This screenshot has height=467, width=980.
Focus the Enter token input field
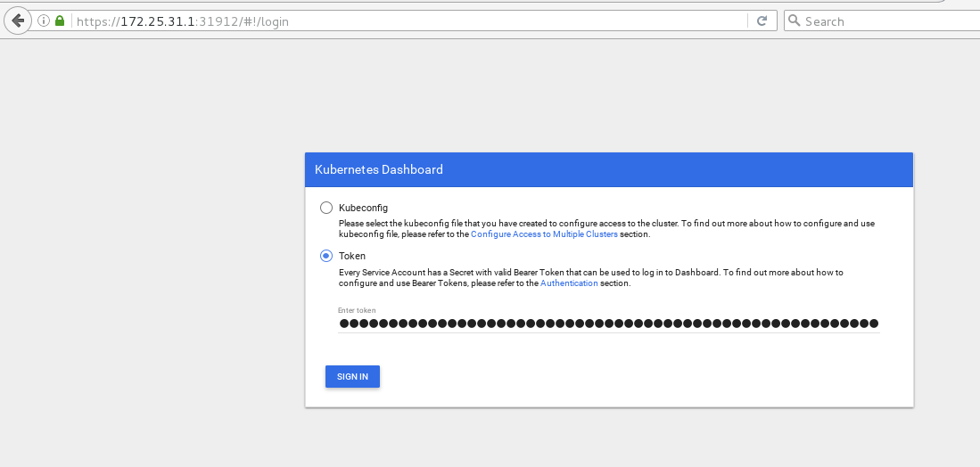pos(609,324)
